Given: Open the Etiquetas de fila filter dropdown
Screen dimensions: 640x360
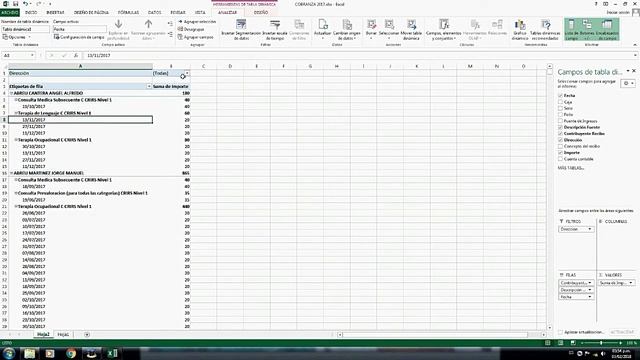Looking at the screenshot, I should [x=149, y=87].
